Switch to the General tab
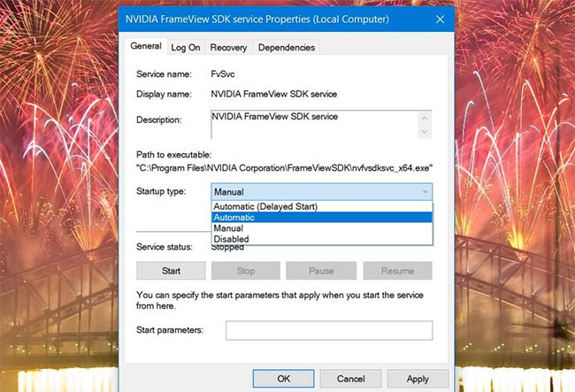The height and width of the screenshot is (392, 575). point(146,46)
